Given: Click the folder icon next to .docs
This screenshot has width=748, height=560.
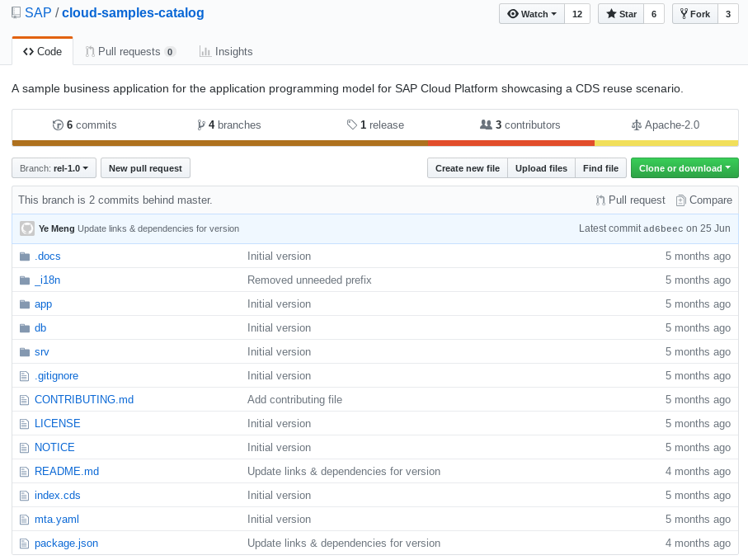Looking at the screenshot, I should [25, 256].
